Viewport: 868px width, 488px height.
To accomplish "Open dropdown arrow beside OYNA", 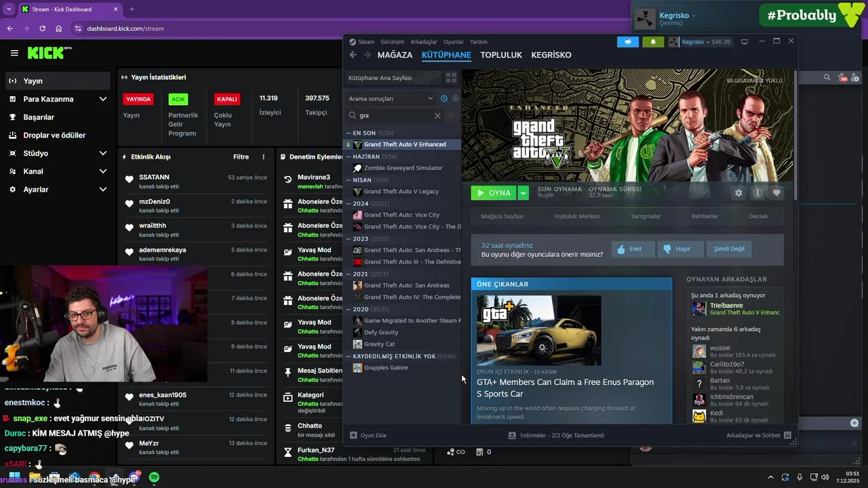I will [x=523, y=193].
